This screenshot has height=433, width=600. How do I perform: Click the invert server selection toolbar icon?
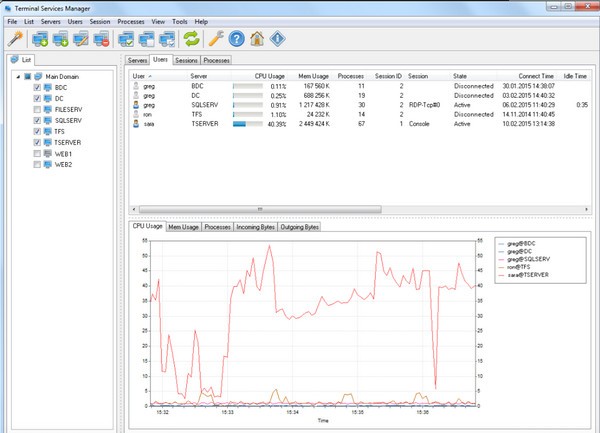[167, 39]
